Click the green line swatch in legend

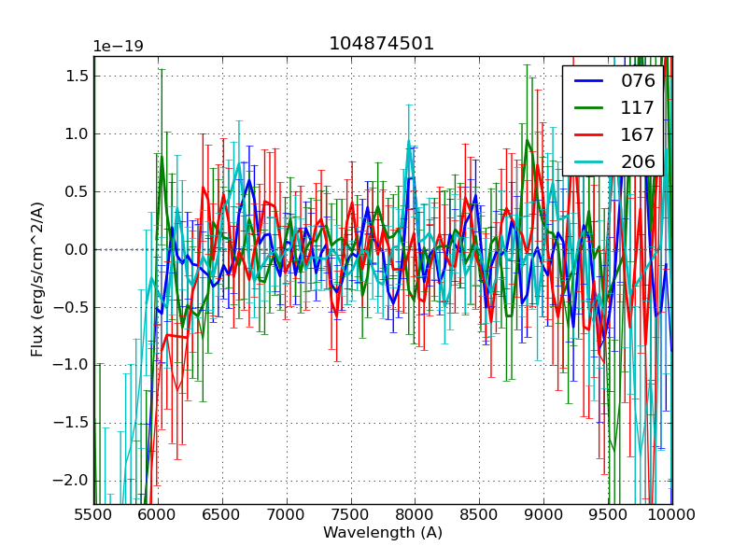click(x=587, y=108)
